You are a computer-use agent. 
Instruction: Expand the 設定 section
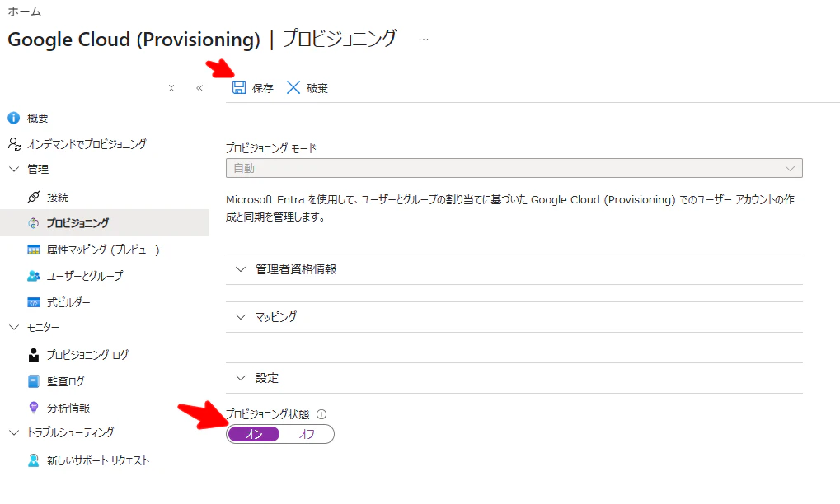[x=514, y=378]
